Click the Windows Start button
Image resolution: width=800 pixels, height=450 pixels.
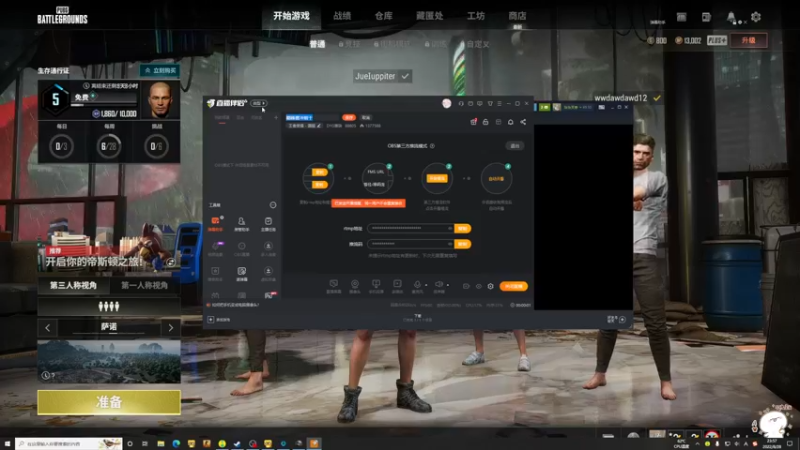[7, 443]
